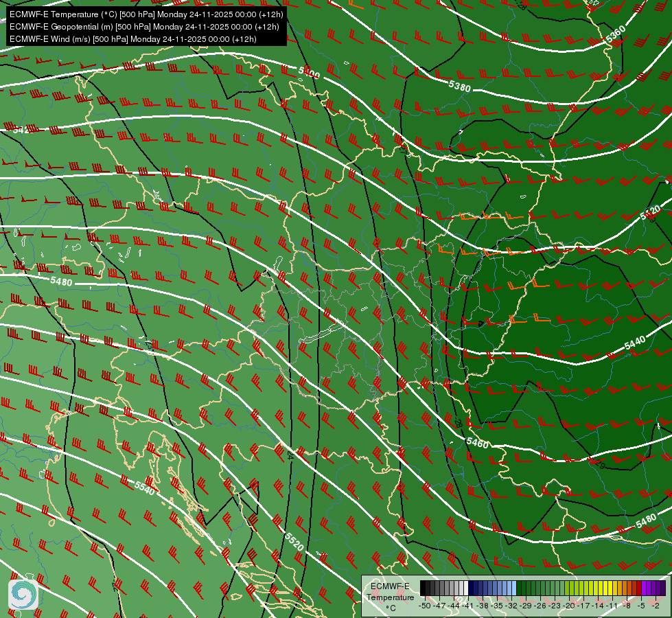The width and height of the screenshot is (672, 618).
Task: Click the -50 value on legend scale
Action: pos(424,606)
